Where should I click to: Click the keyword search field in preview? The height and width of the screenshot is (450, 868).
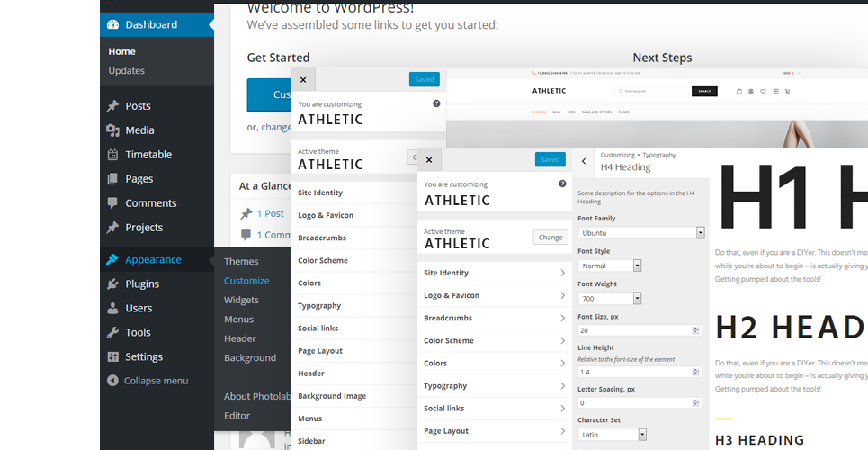coord(652,92)
